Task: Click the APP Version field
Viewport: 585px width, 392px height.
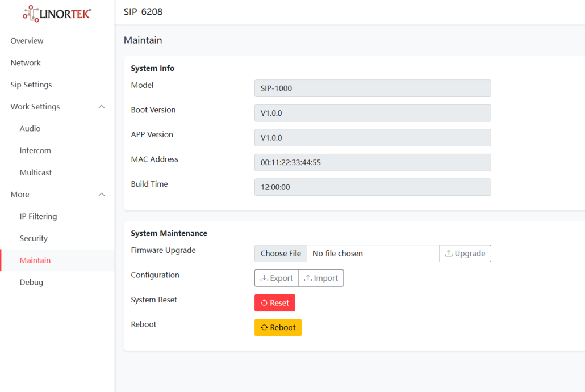Action: (x=373, y=137)
